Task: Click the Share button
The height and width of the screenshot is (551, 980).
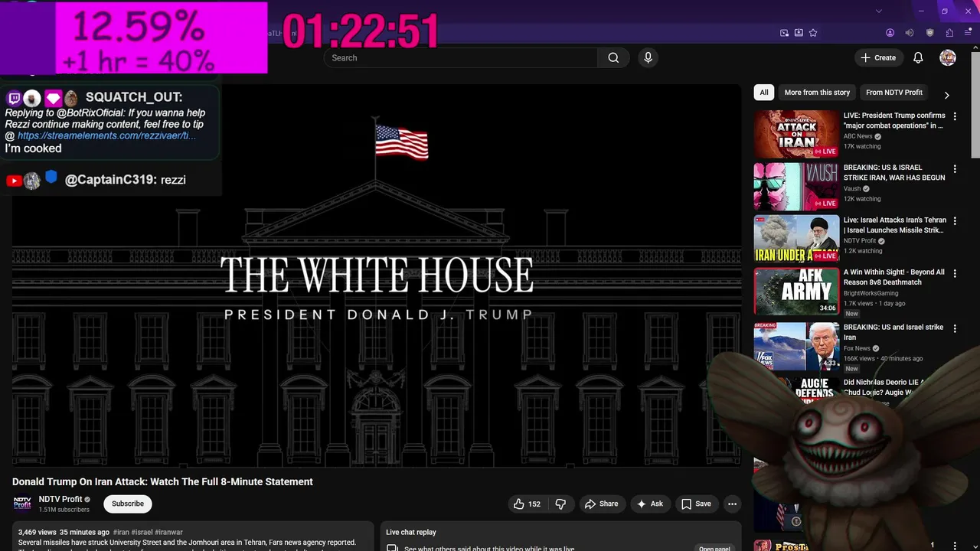Action: (601, 504)
